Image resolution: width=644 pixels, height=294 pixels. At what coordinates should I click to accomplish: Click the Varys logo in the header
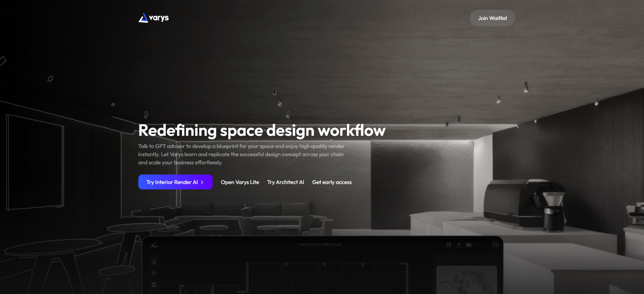(153, 18)
